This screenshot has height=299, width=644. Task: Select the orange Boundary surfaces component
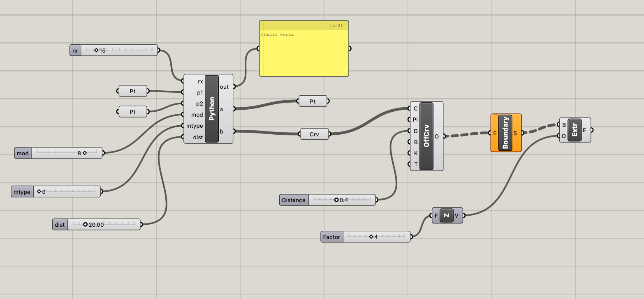coord(505,133)
